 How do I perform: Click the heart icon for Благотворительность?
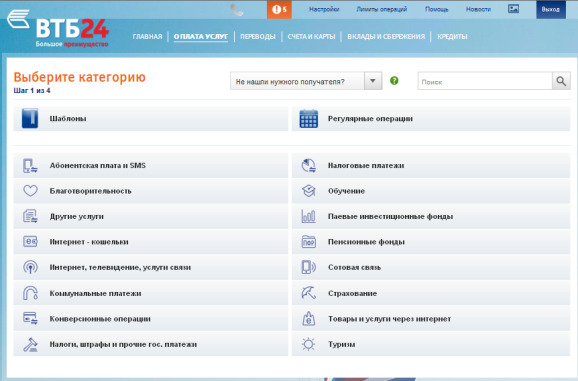30,191
